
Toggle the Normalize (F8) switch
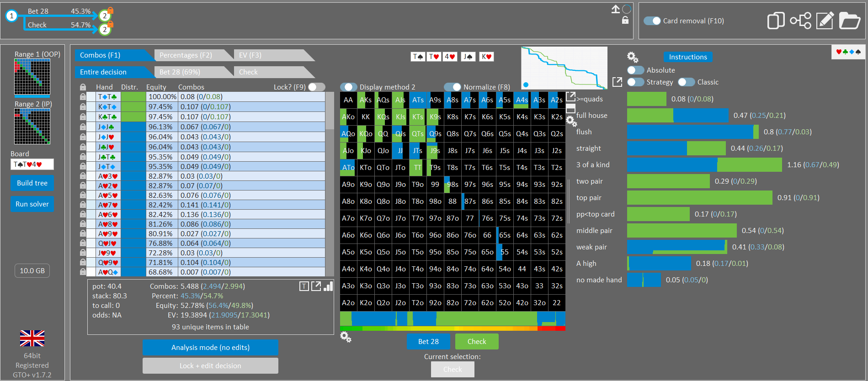(x=453, y=87)
